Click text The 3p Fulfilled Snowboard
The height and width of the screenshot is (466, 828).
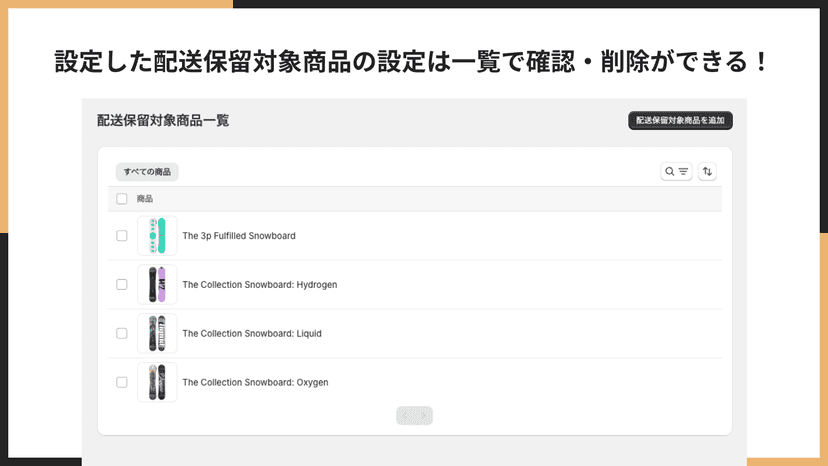tap(239, 236)
